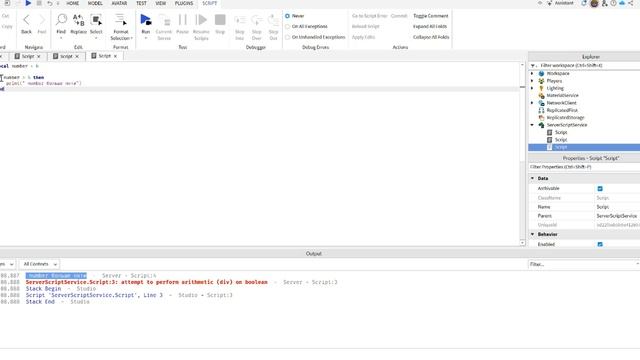Click the ReplicatedFirst icon in Explorer
This screenshot has height=360, width=640.
(541, 110)
